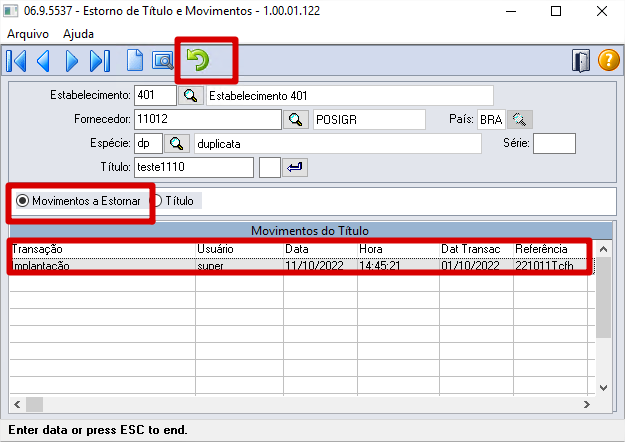
Task: Click the vertical scrollbar thumb
Action: (x=603, y=297)
